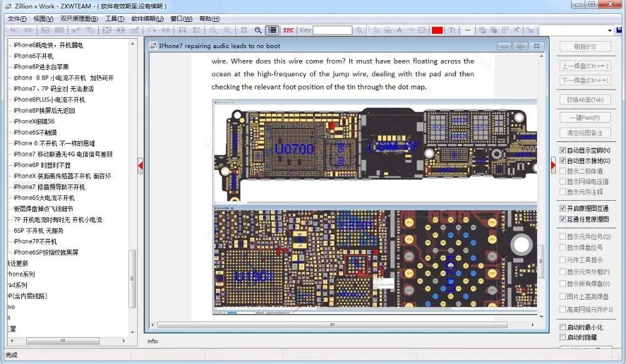This screenshot has height=364, width=626.
Task: Click tree list scroll-down arrow
Action: point(132,333)
